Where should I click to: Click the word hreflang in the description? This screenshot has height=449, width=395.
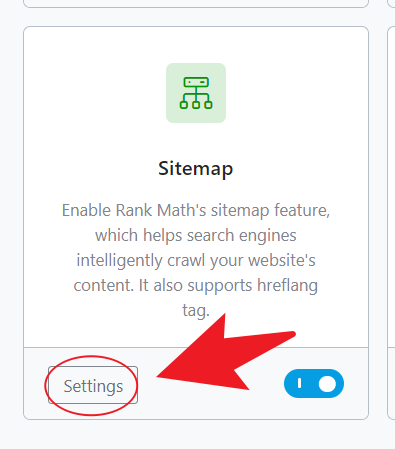click(287, 286)
